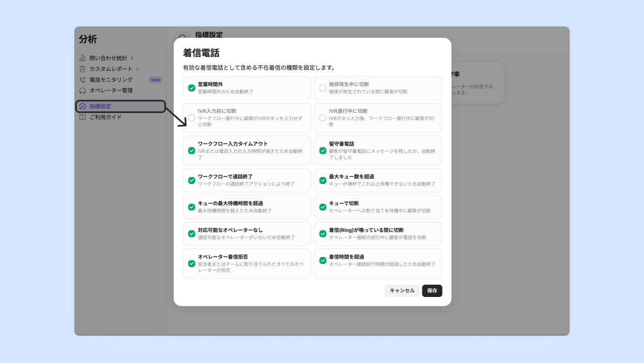Viewport: 644px width, 363px height.
Task: Open 問い合わせ統計 menu item
Action: coord(121,58)
